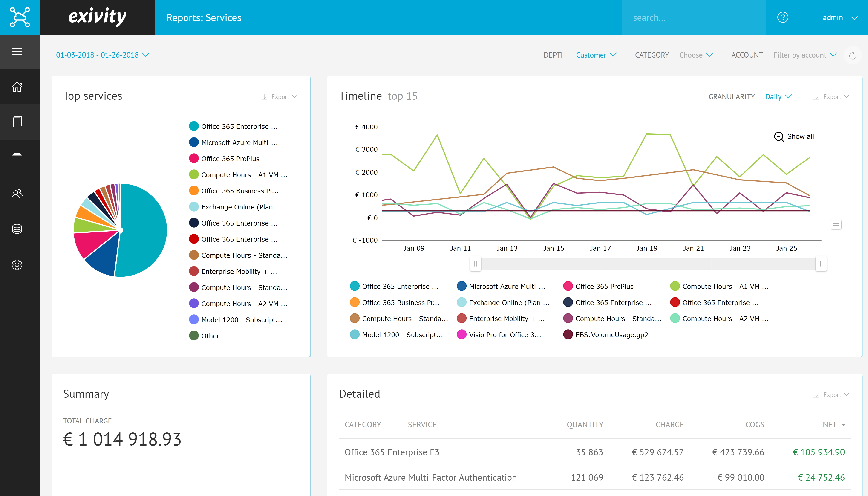Screen dimensions: 868x496
Task: Open the services catalogue stack icon
Action: (17, 158)
